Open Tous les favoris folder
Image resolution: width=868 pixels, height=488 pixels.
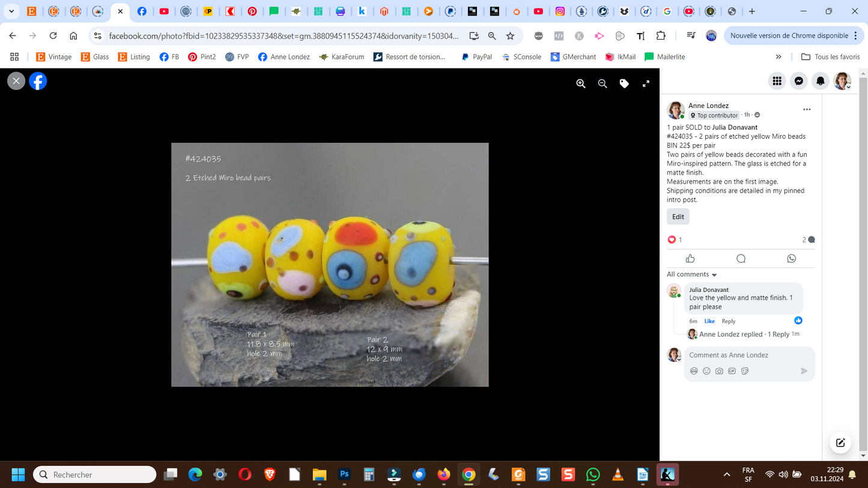(x=830, y=57)
